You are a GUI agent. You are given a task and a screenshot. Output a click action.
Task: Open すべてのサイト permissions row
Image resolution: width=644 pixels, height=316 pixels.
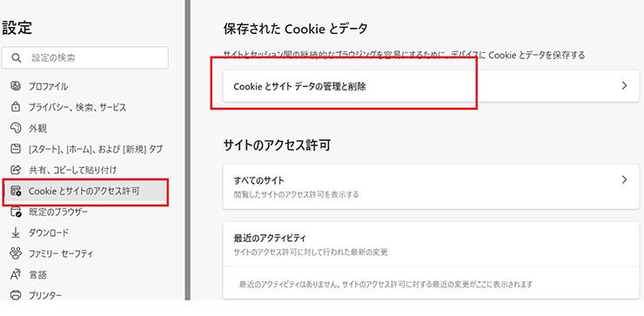coord(431,186)
